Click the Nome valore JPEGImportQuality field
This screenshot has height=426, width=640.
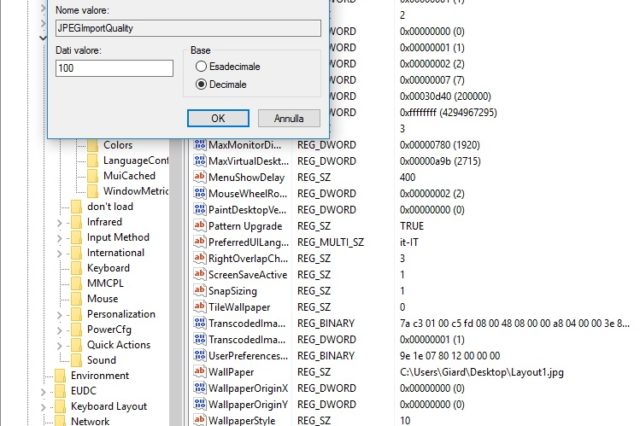tap(188, 28)
